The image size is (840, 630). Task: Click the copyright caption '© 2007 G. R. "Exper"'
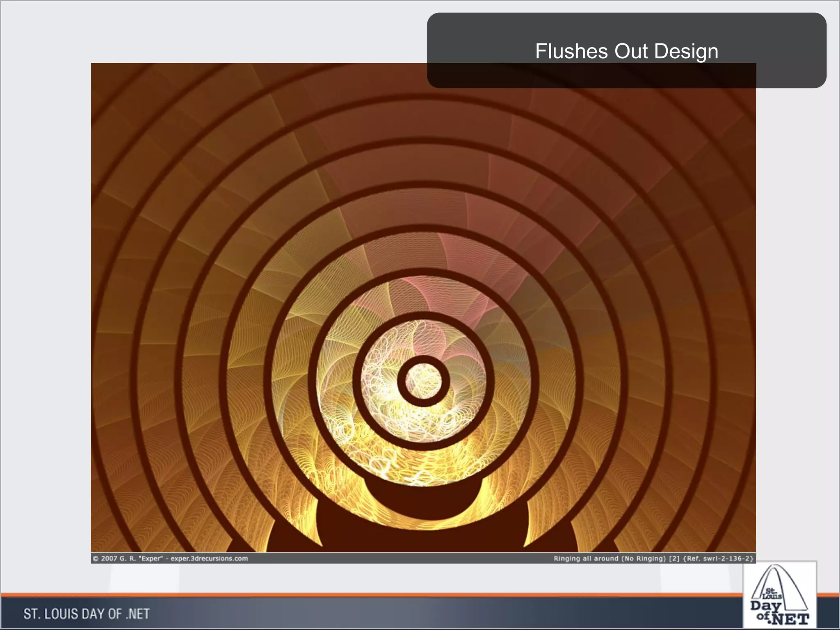[128, 558]
